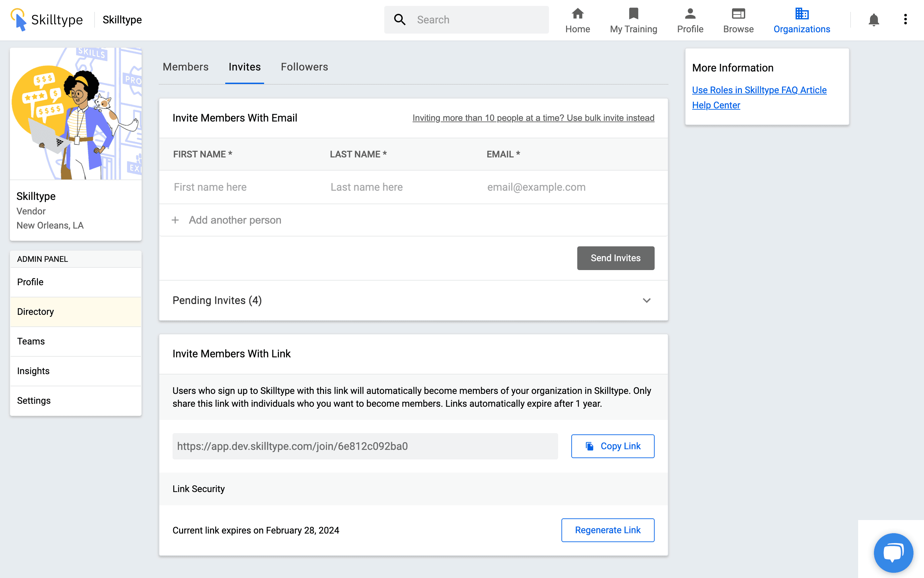The width and height of the screenshot is (924, 578).
Task: Click the Profile person icon in navbar
Action: [690, 14]
